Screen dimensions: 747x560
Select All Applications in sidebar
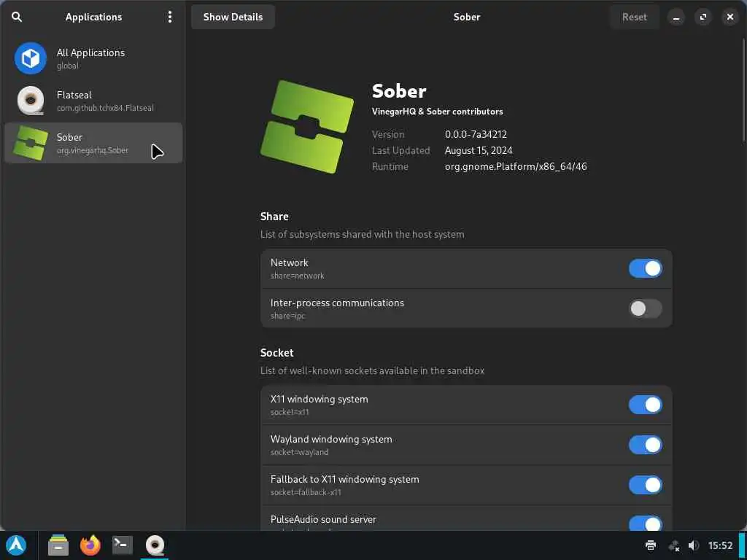click(x=93, y=58)
